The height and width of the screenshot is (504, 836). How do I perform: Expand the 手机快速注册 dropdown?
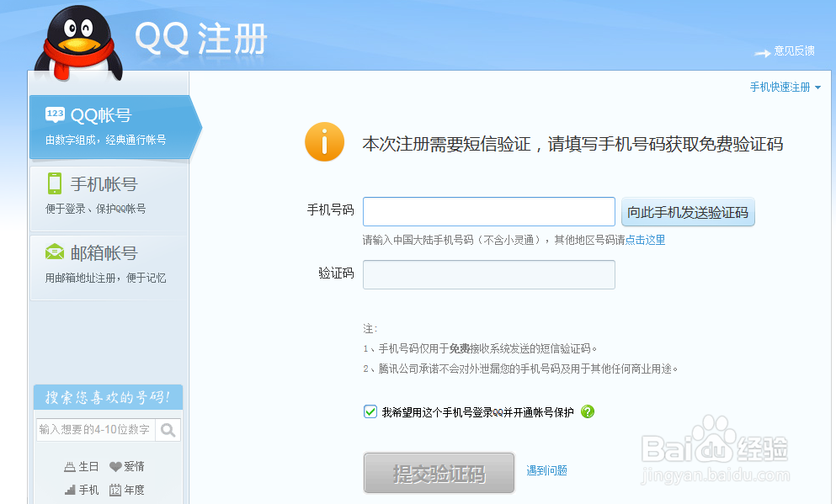pyautogui.click(x=785, y=87)
